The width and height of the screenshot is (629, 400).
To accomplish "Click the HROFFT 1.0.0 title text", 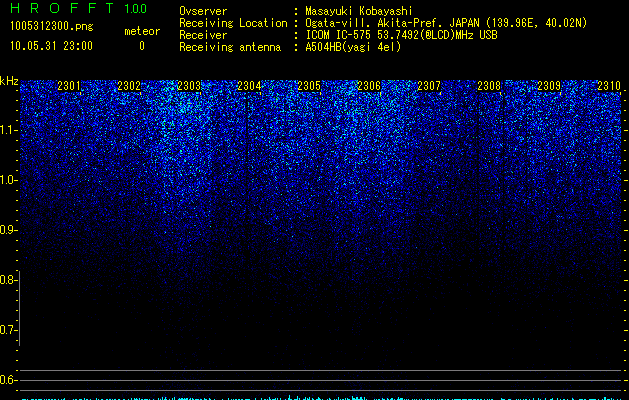I will [78, 8].
